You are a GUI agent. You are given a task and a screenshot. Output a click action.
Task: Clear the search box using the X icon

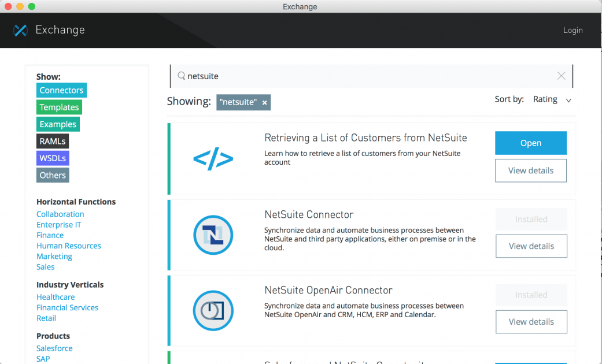pos(561,76)
